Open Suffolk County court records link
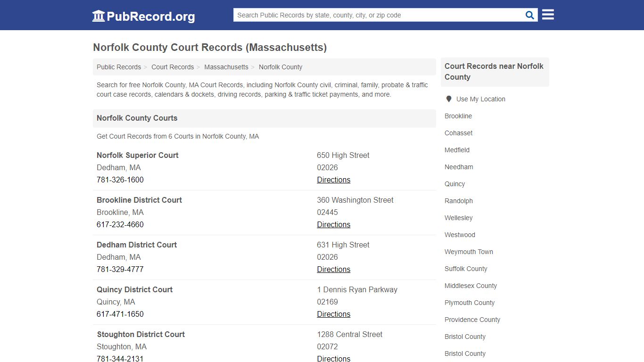The image size is (644, 362). (466, 269)
